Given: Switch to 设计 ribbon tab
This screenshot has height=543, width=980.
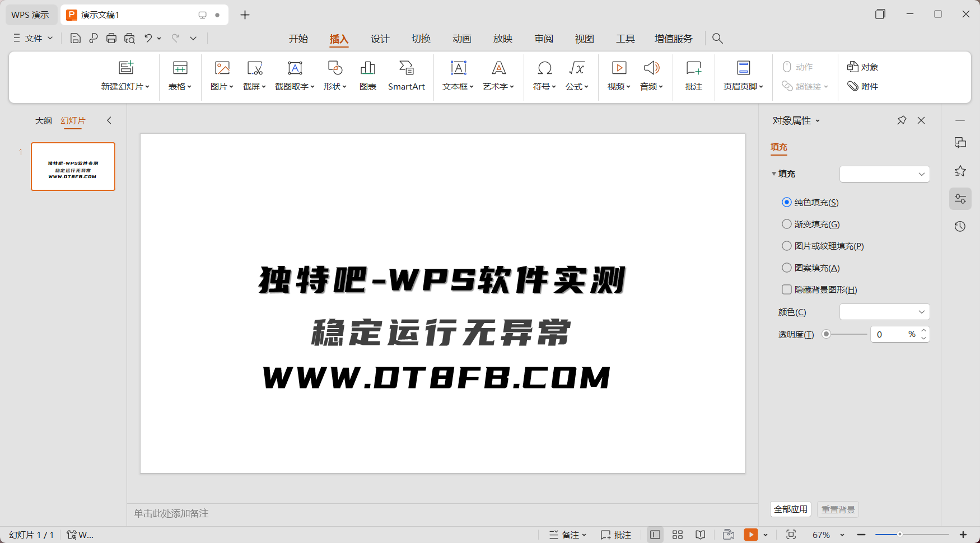Looking at the screenshot, I should click(380, 39).
